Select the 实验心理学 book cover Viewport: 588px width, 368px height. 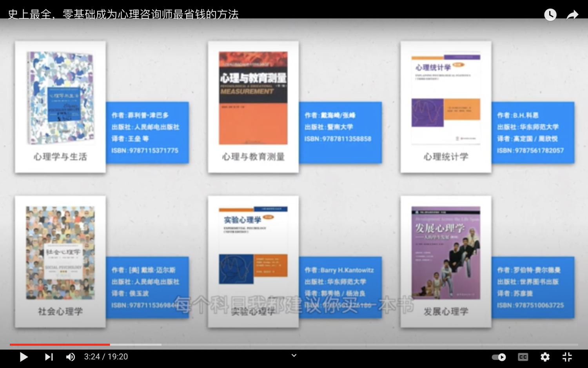pyautogui.click(x=253, y=245)
